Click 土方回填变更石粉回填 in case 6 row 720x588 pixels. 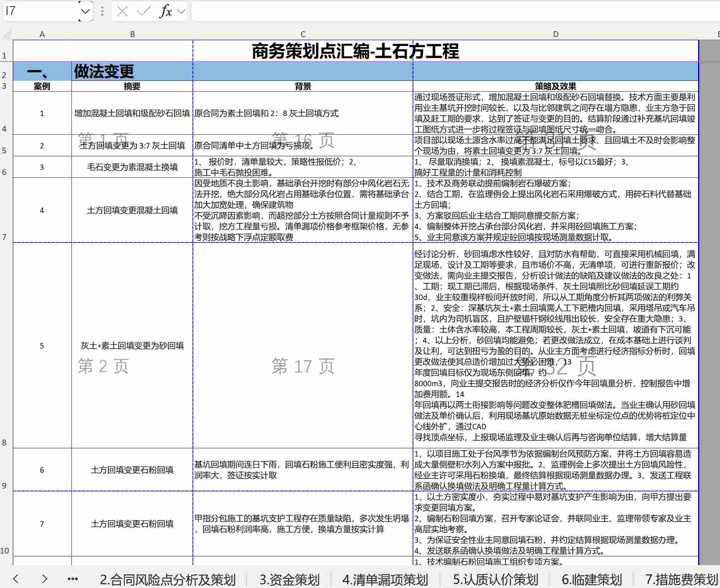click(x=132, y=470)
